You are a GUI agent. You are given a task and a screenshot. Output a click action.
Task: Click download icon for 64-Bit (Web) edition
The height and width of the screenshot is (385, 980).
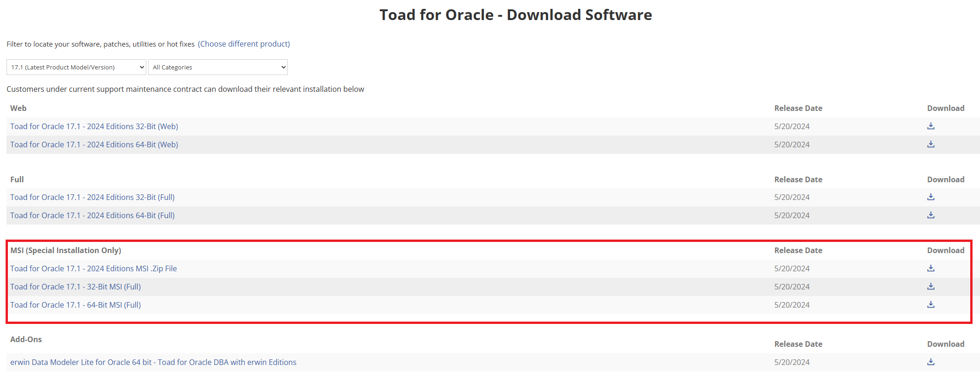click(x=931, y=144)
